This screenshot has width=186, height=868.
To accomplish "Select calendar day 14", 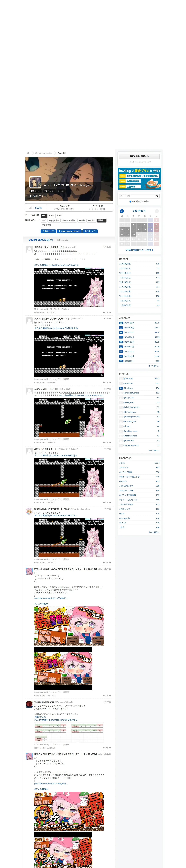I will tap(151, 229).
